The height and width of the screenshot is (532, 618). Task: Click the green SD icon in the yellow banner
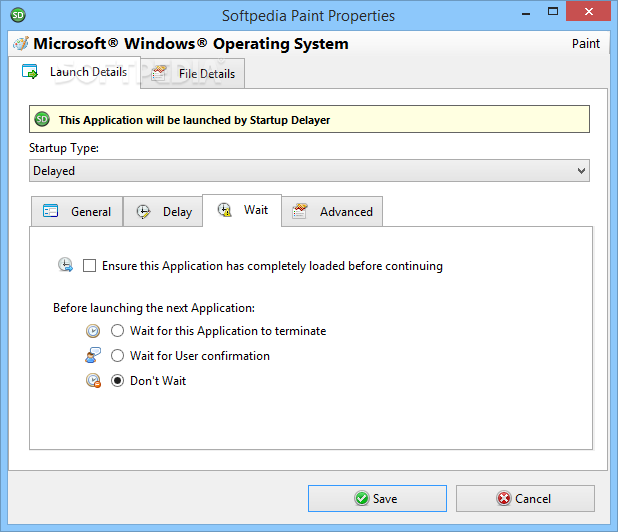(x=42, y=119)
